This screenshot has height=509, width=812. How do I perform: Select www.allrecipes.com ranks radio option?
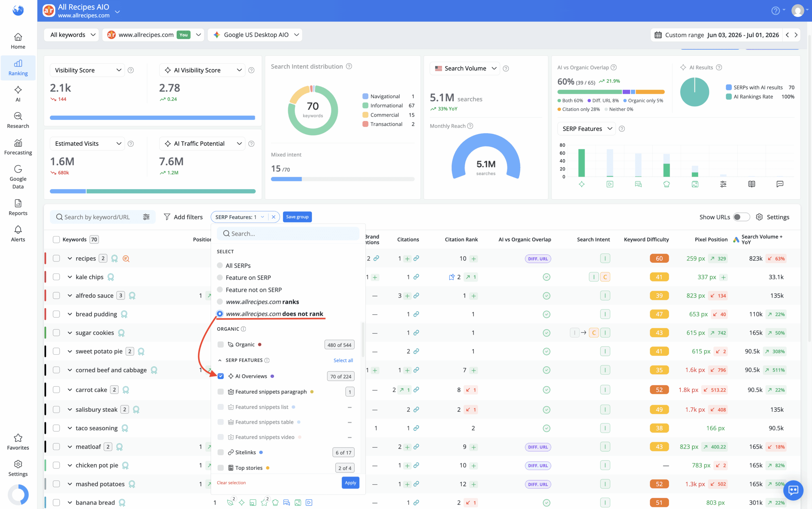tap(220, 302)
